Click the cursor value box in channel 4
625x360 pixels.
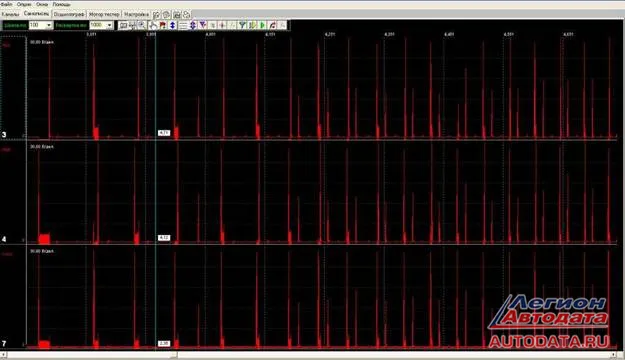point(164,238)
